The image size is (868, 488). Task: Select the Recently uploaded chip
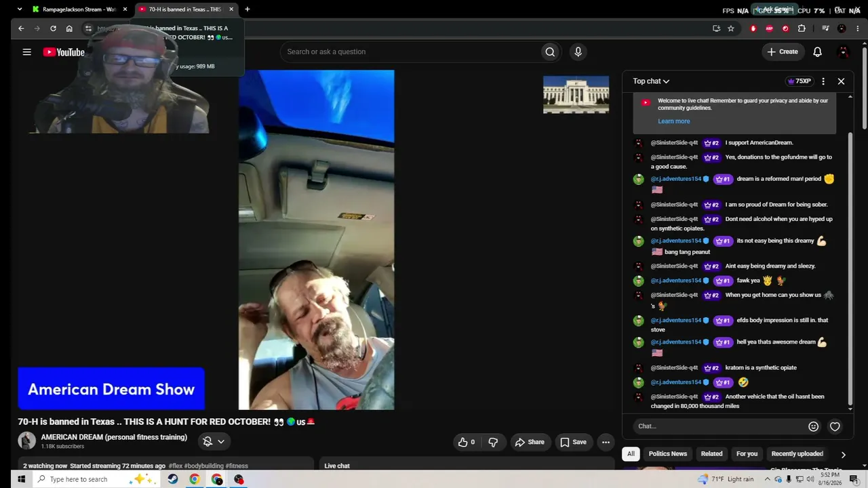point(797,454)
